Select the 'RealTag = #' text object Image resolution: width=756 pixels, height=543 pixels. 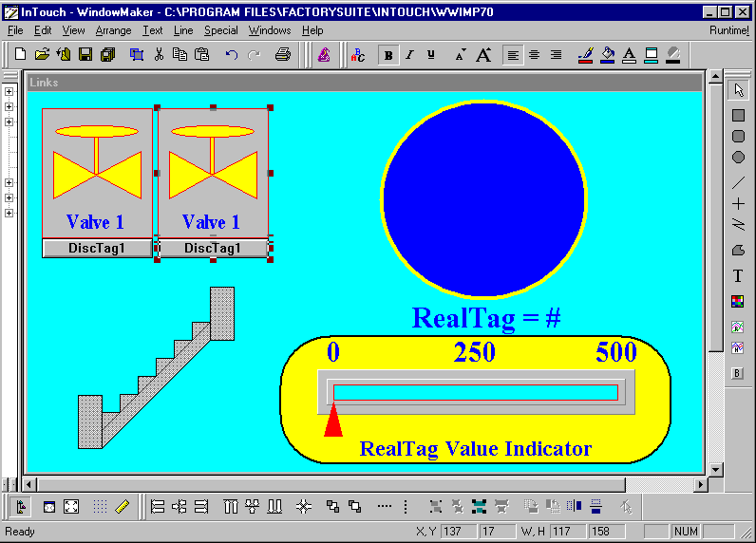pyautogui.click(x=486, y=318)
